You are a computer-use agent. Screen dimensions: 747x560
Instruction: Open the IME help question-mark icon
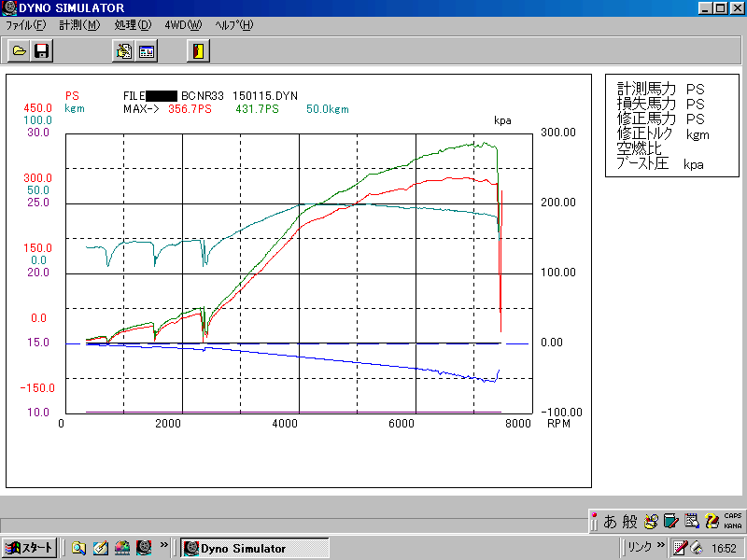point(712,521)
